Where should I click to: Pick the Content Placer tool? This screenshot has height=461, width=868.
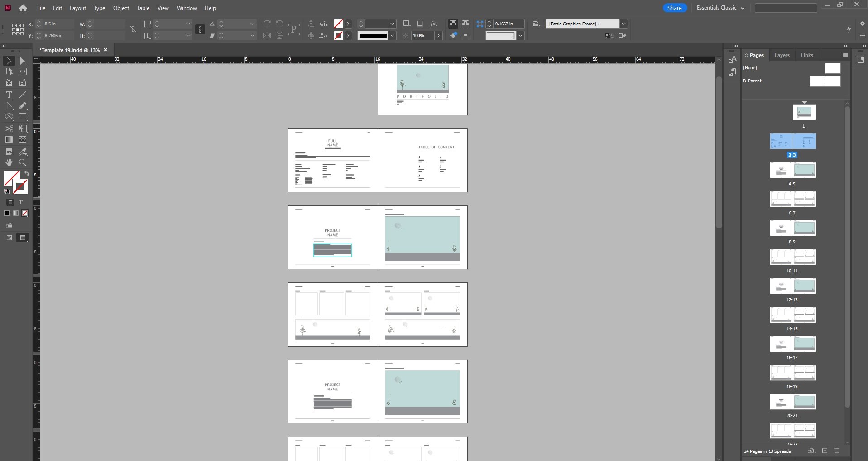pyautogui.click(x=23, y=83)
